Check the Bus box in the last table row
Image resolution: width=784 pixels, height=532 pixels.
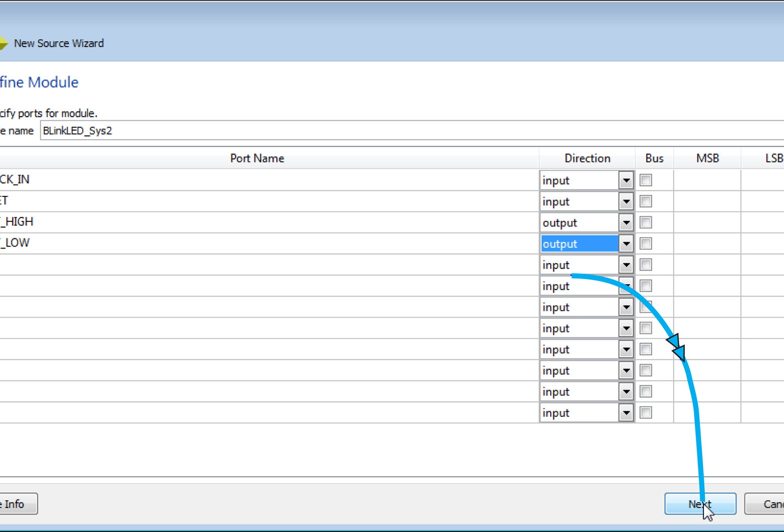point(646,412)
